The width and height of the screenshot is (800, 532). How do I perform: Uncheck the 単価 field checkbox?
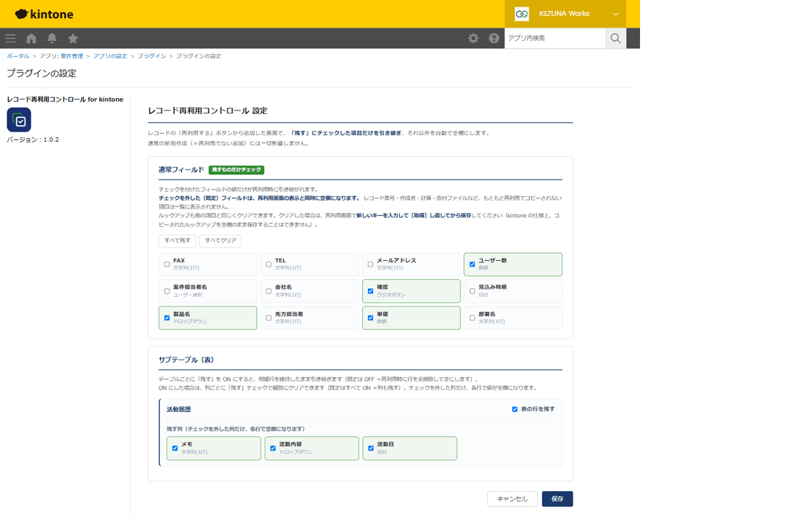click(370, 318)
